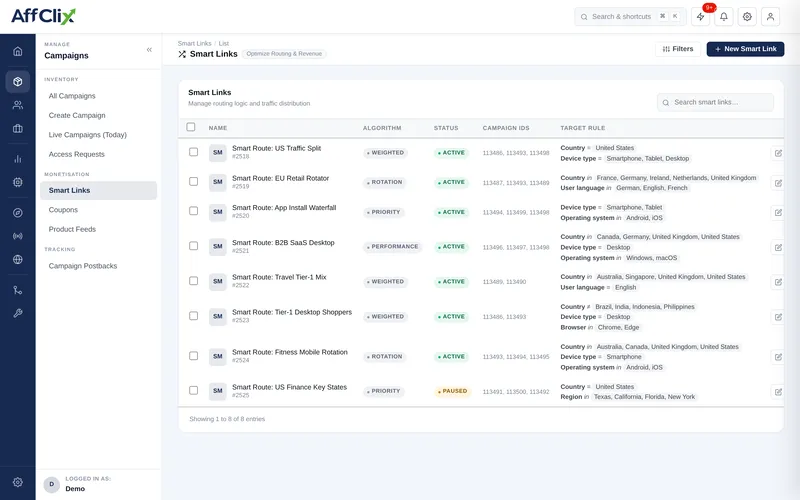Open the Users icon in left rail

pyautogui.click(x=18, y=105)
